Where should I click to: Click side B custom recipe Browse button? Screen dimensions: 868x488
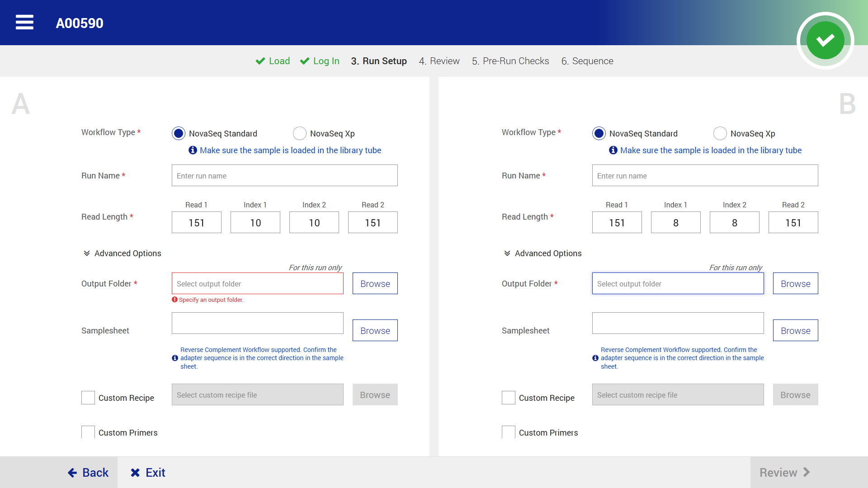point(796,394)
